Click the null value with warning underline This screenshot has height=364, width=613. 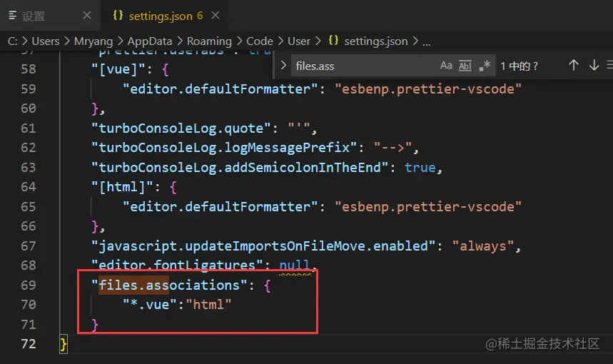click(295, 266)
